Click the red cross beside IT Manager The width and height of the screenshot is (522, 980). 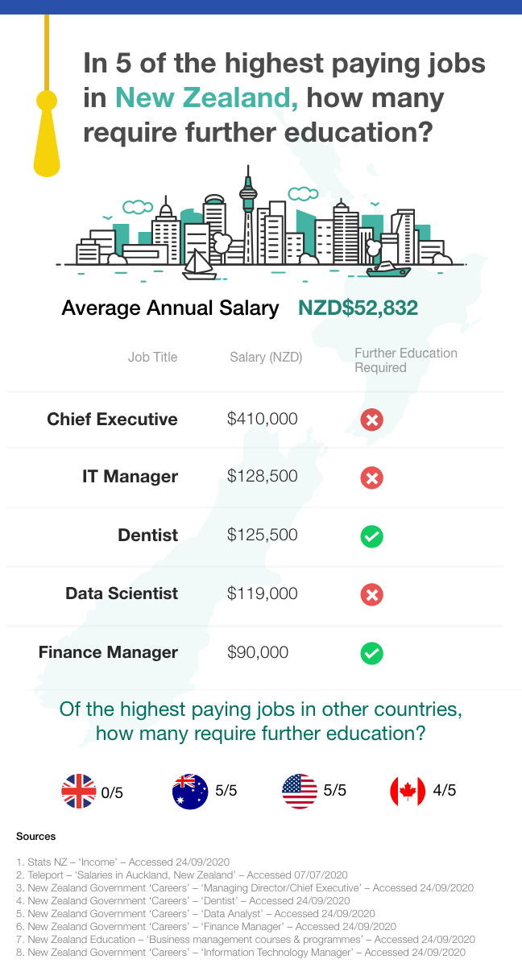pos(371,478)
